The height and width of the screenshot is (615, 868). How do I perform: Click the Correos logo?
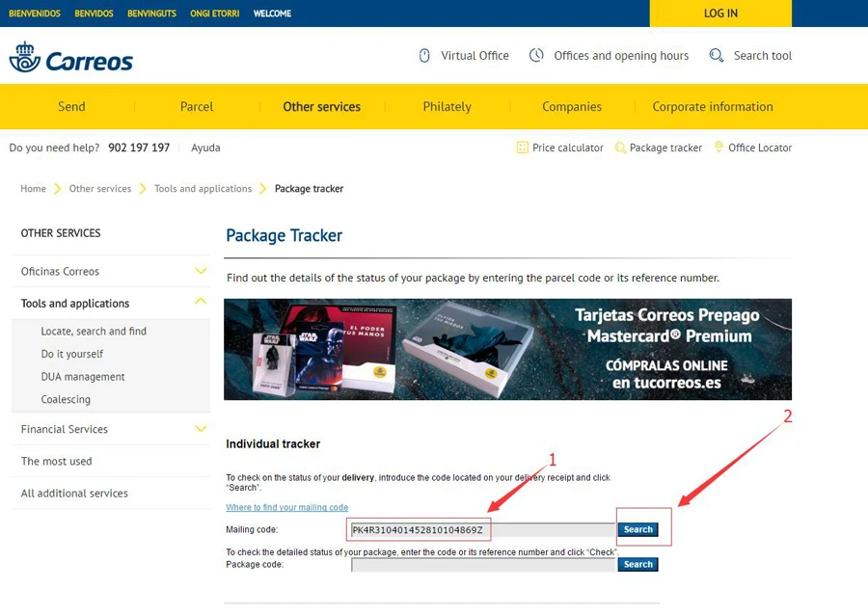(70, 57)
